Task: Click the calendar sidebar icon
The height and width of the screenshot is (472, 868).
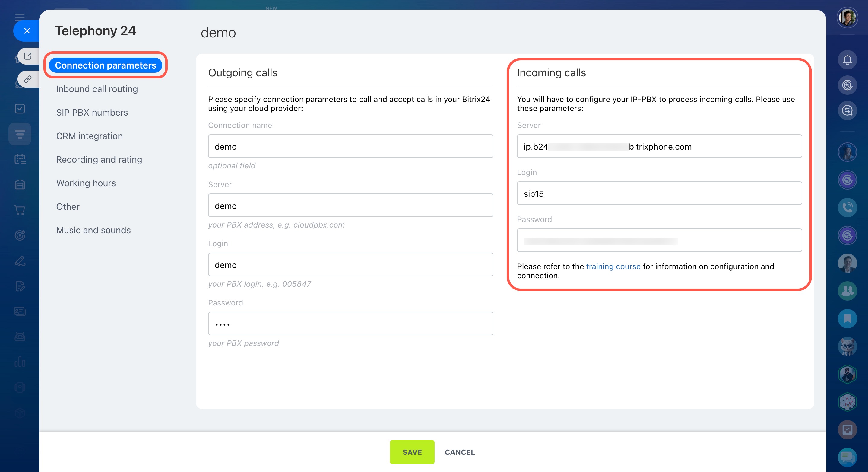Action: pos(20,159)
